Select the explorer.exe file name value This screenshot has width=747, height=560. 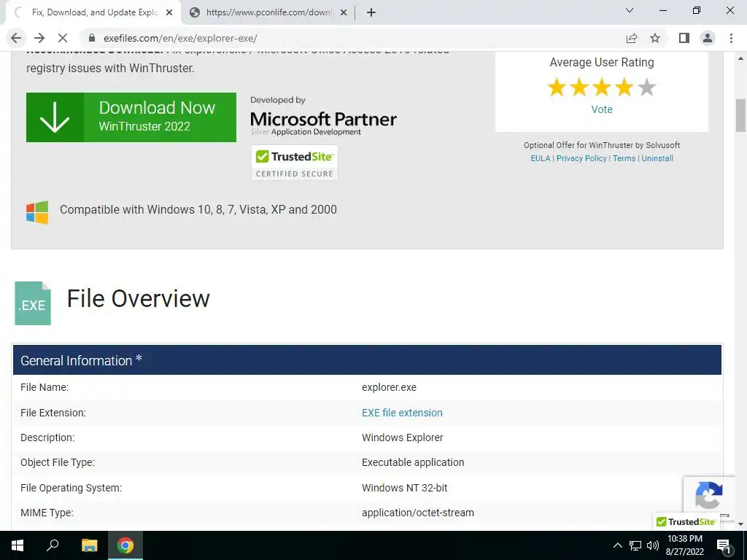(x=389, y=388)
